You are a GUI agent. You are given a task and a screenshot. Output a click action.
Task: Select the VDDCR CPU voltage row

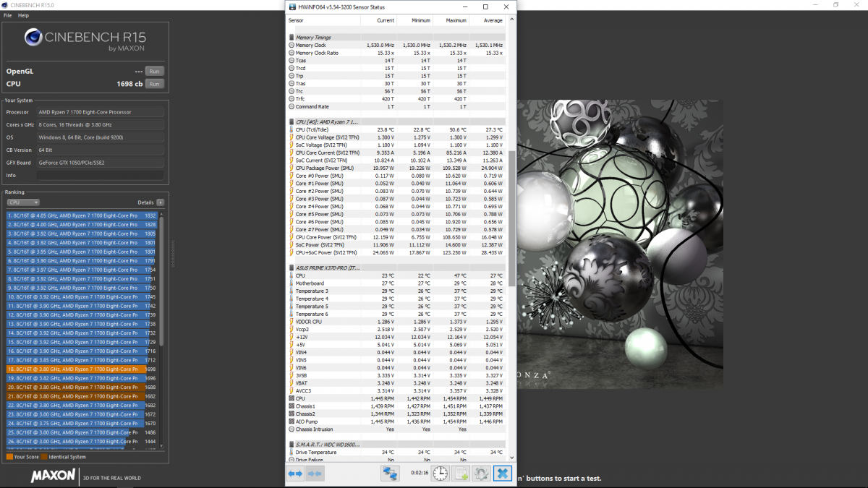click(x=396, y=322)
